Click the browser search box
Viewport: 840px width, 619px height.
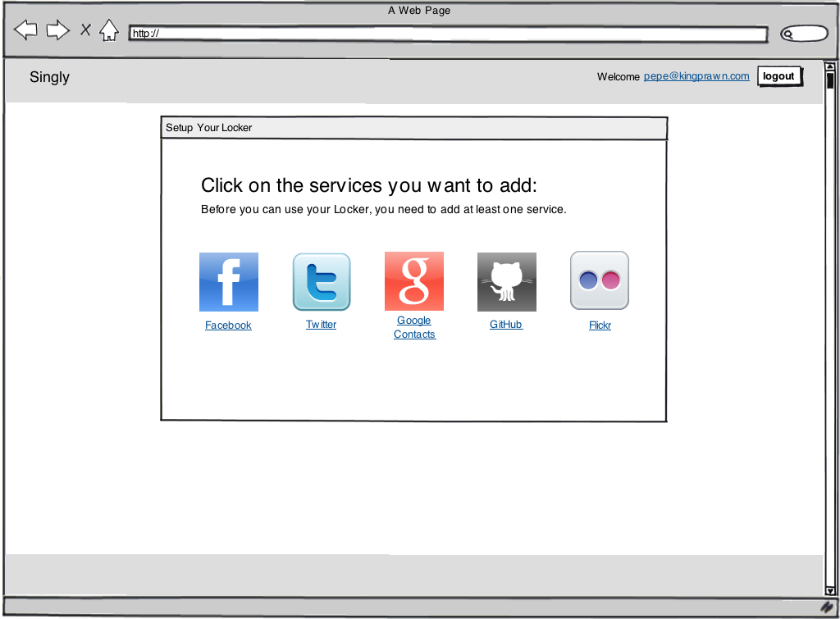[804, 34]
